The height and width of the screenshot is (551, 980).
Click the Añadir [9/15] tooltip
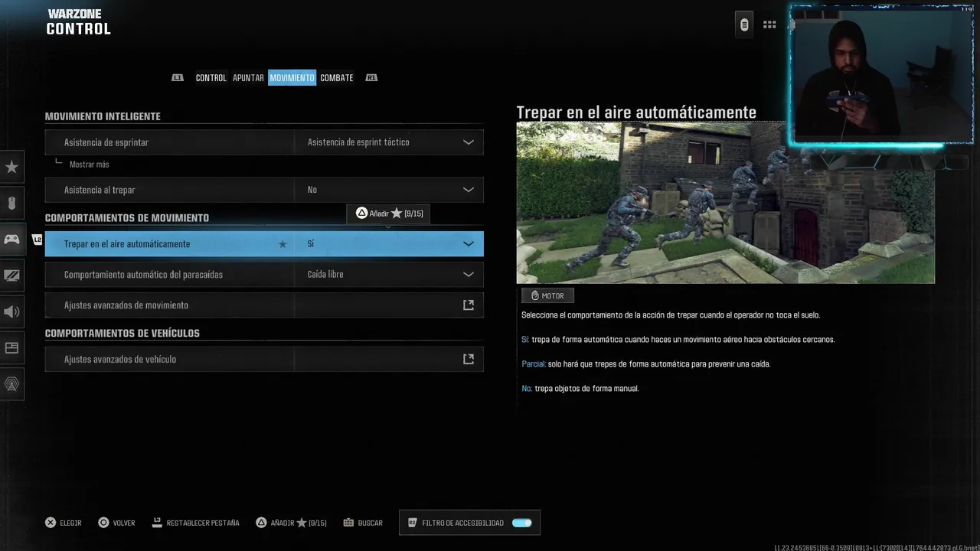coord(388,214)
